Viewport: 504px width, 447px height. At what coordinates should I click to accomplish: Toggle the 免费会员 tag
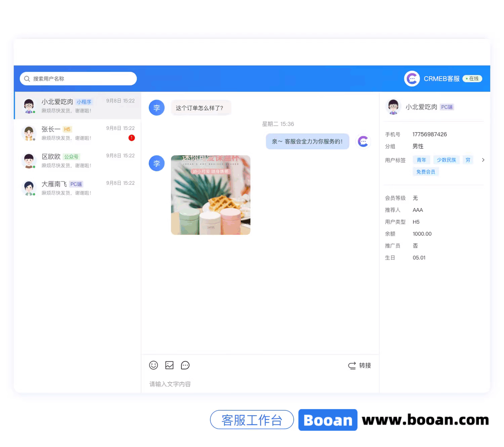point(425,172)
